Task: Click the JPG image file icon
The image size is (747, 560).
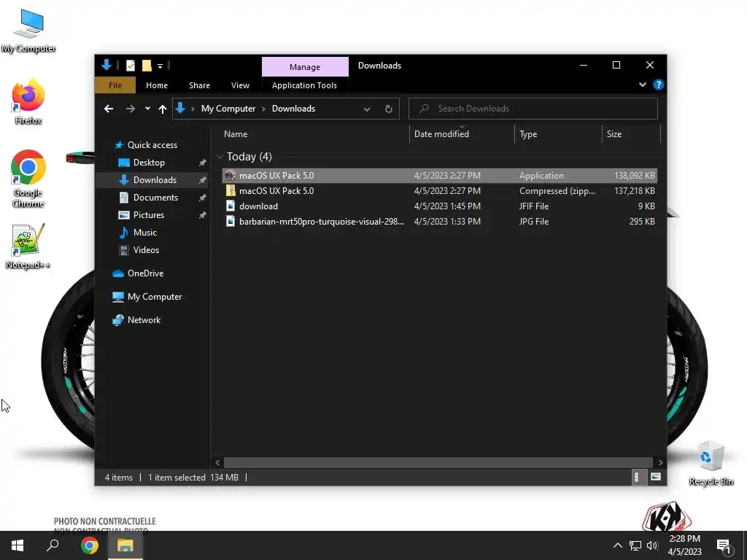Action: pos(230,222)
